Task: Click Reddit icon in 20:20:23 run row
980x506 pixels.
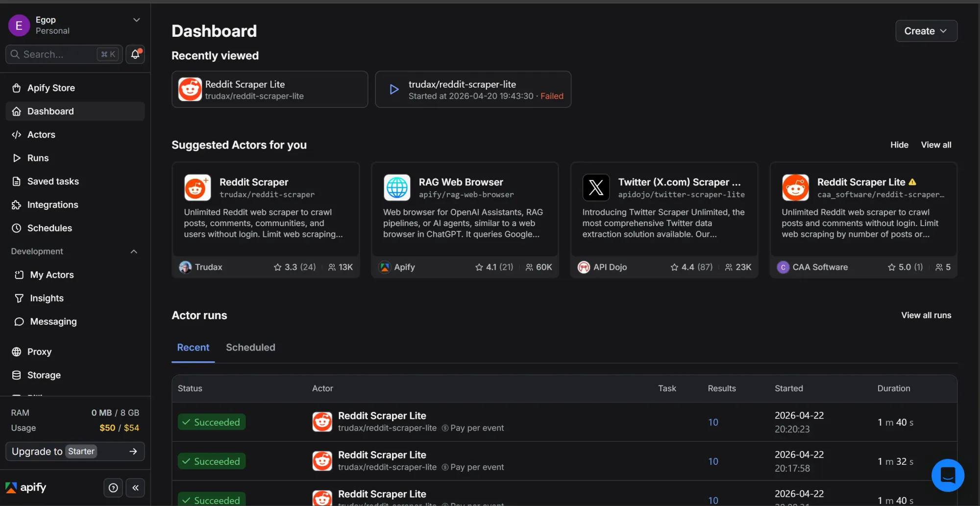Action: point(322,422)
